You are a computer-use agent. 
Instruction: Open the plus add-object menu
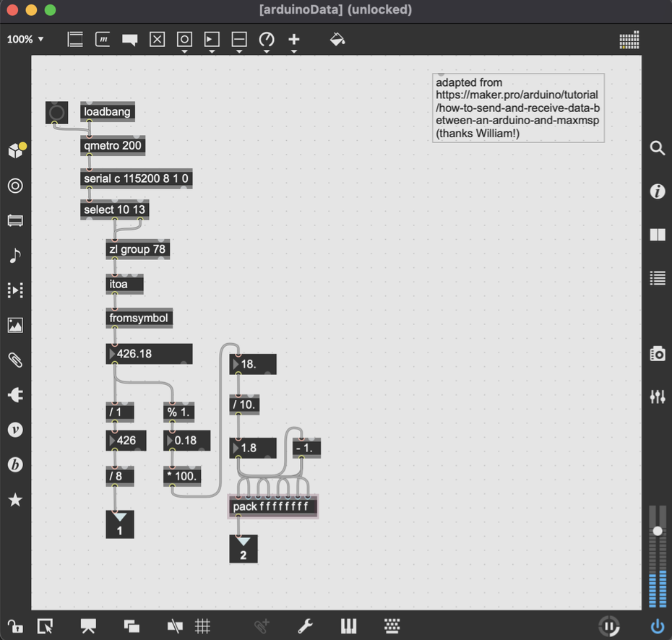coord(293,40)
